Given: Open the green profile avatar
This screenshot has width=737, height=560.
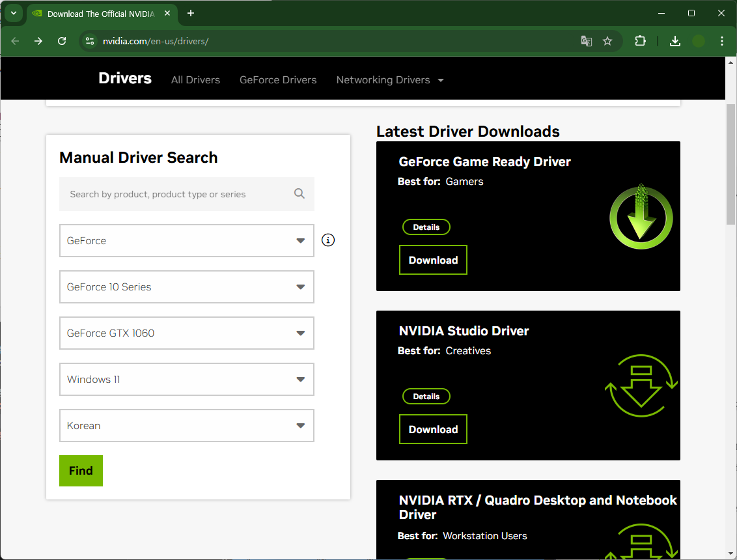Looking at the screenshot, I should (699, 42).
